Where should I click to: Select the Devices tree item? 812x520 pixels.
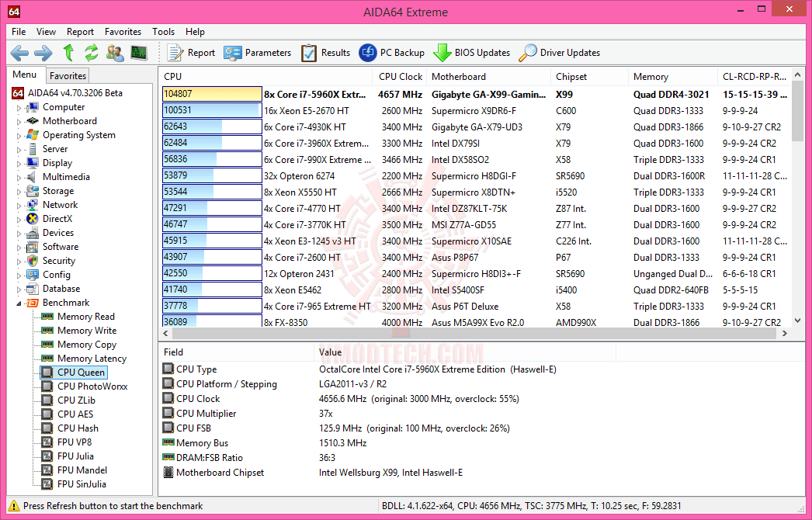pyautogui.click(x=58, y=233)
